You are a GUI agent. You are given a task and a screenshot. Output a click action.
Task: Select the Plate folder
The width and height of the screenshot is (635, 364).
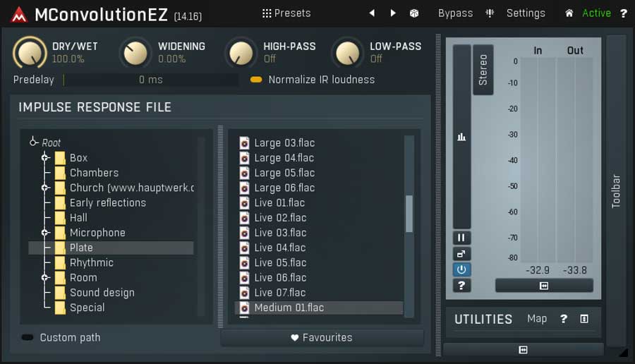pos(111,248)
